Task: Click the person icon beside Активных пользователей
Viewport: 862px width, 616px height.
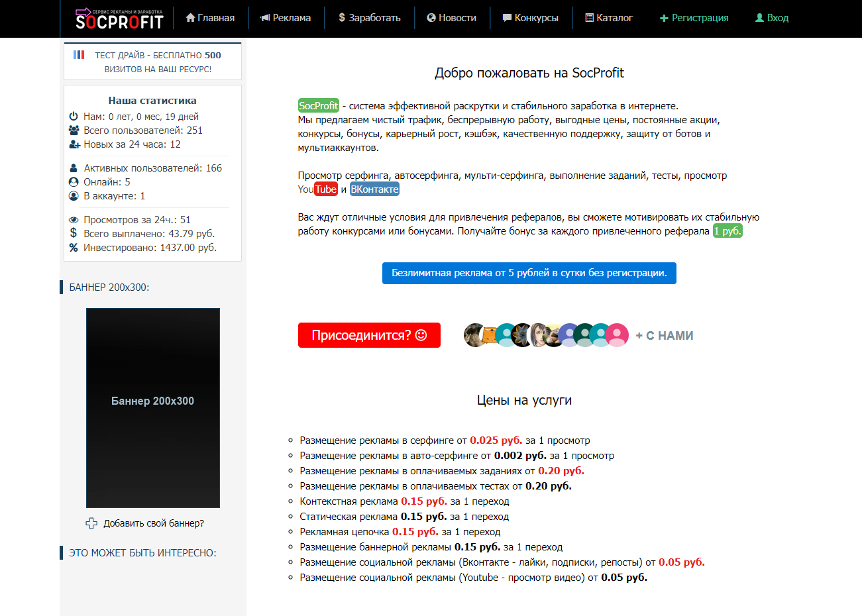Action: [x=74, y=168]
